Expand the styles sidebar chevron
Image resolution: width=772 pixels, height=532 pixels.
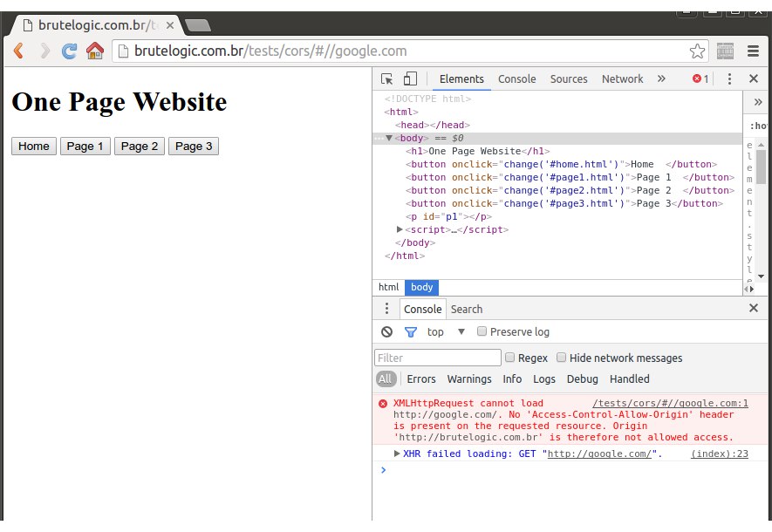(758, 102)
